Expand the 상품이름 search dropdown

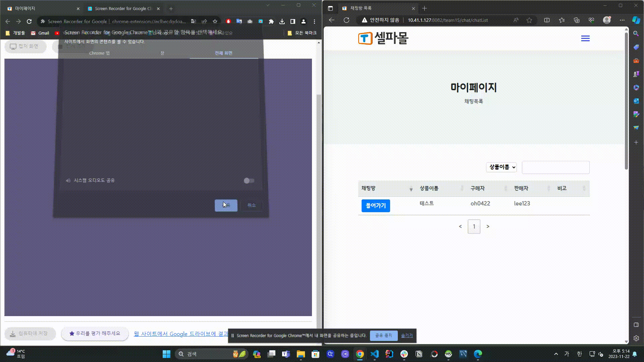click(x=501, y=167)
